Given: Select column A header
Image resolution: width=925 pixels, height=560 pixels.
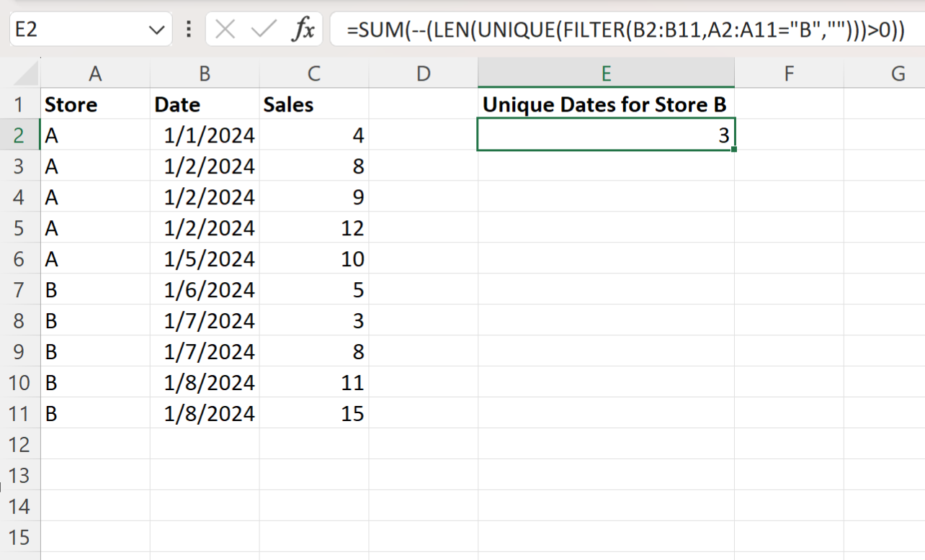Looking at the screenshot, I should (95, 73).
